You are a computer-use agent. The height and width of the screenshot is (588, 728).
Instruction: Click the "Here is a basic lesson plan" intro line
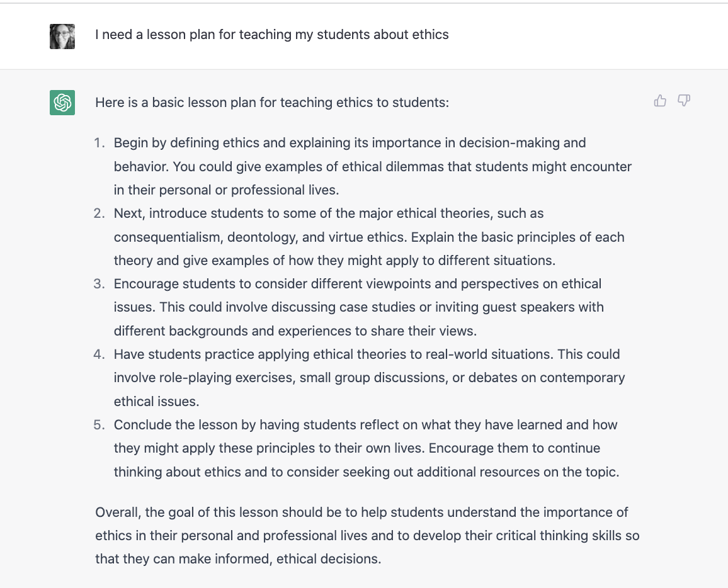(271, 102)
